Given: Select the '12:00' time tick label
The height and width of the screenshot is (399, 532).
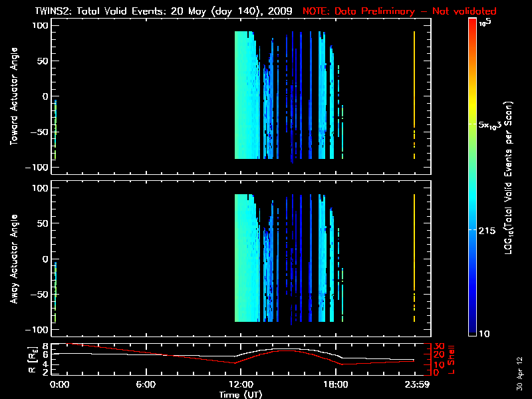Looking at the screenshot, I should point(239,384).
